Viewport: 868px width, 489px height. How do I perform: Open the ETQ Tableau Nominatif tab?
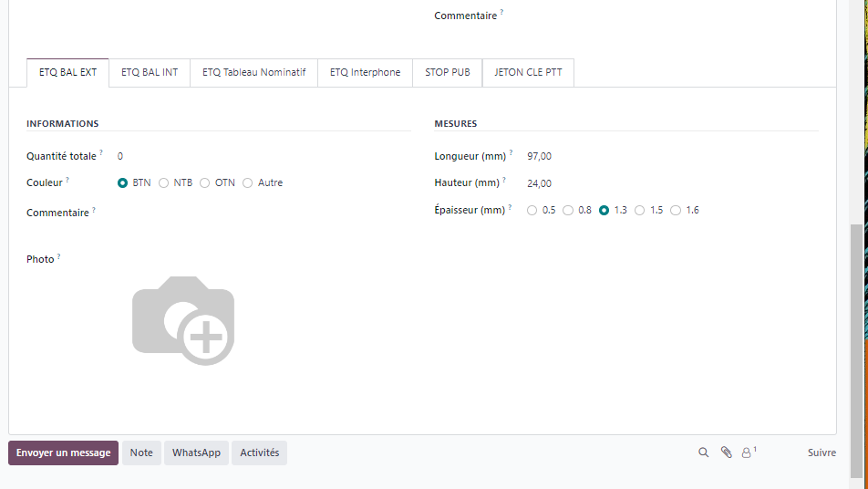pos(253,72)
